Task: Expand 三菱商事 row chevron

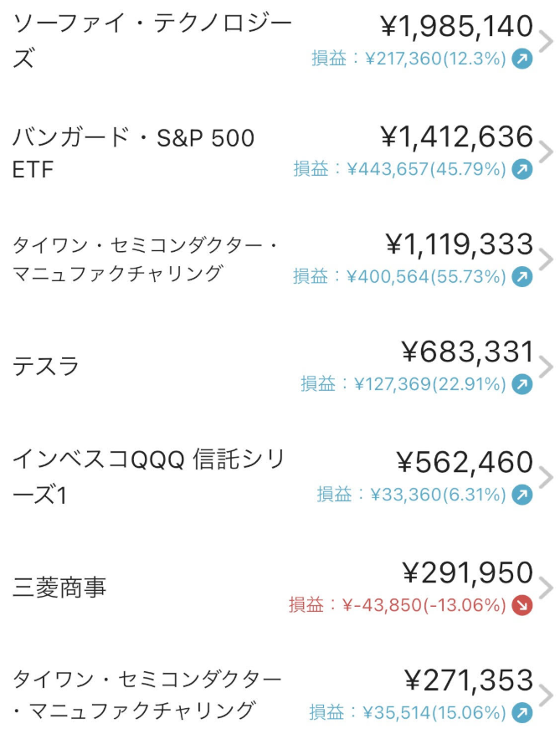Action: (547, 588)
